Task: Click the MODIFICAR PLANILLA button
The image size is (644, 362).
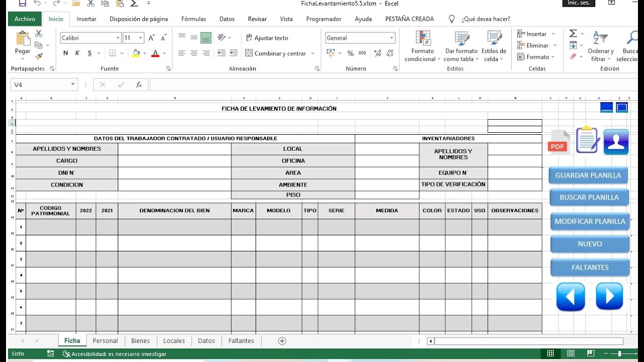Action: pos(590,221)
